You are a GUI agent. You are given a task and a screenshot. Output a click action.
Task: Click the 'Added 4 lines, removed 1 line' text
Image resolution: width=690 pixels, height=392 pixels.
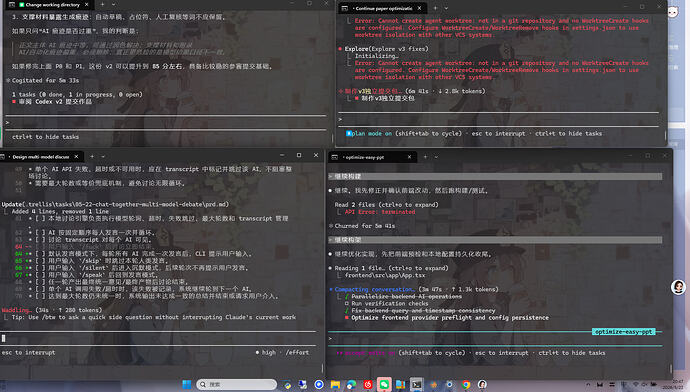click(60, 211)
